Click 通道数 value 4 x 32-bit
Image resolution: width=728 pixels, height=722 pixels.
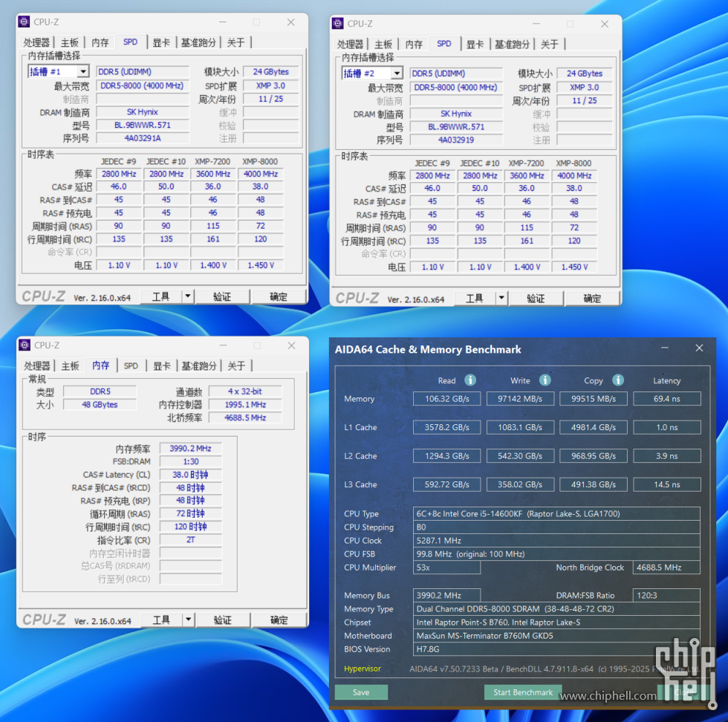point(245,391)
